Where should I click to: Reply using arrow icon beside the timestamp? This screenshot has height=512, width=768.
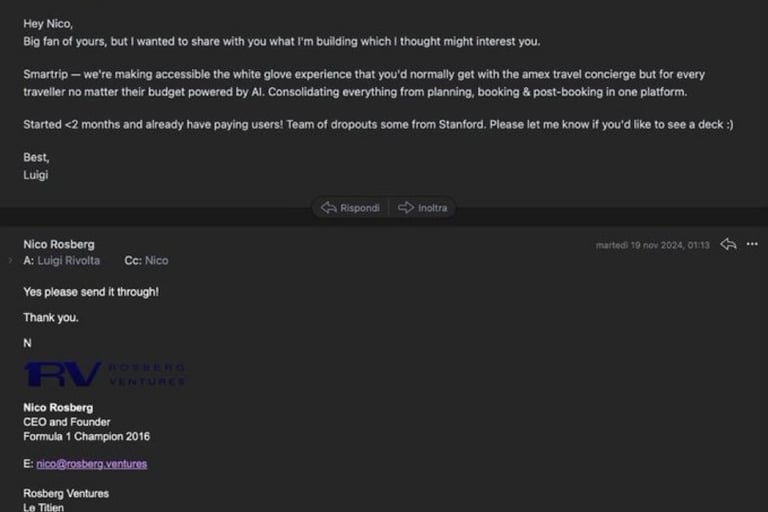[x=728, y=244]
